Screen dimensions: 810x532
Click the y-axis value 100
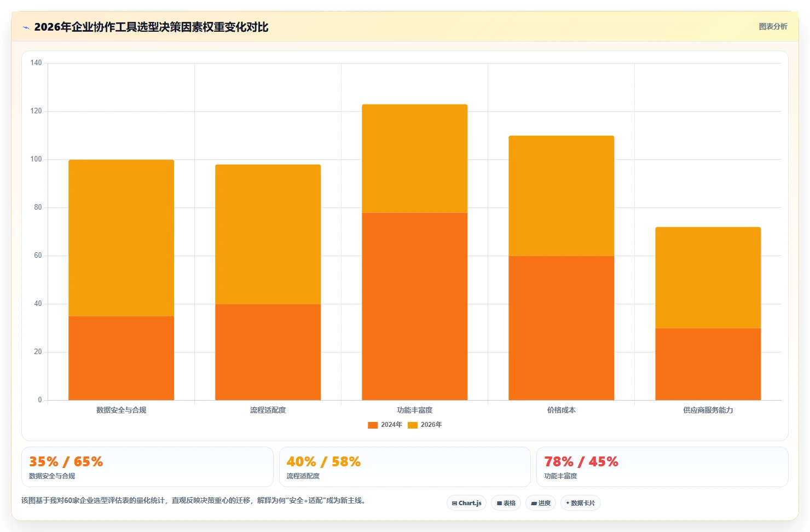36,159
